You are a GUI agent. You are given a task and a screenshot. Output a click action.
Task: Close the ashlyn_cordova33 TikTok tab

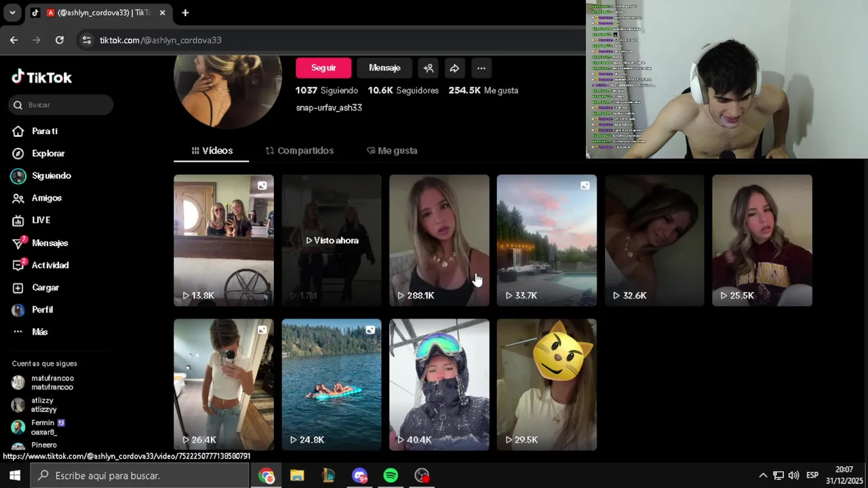pos(163,12)
